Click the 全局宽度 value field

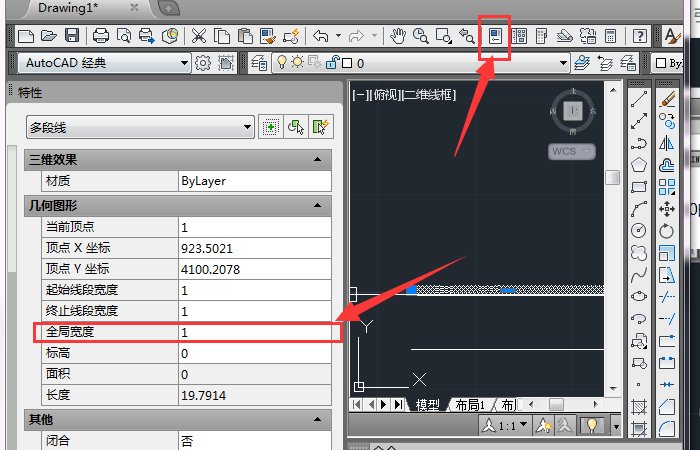coord(254,331)
